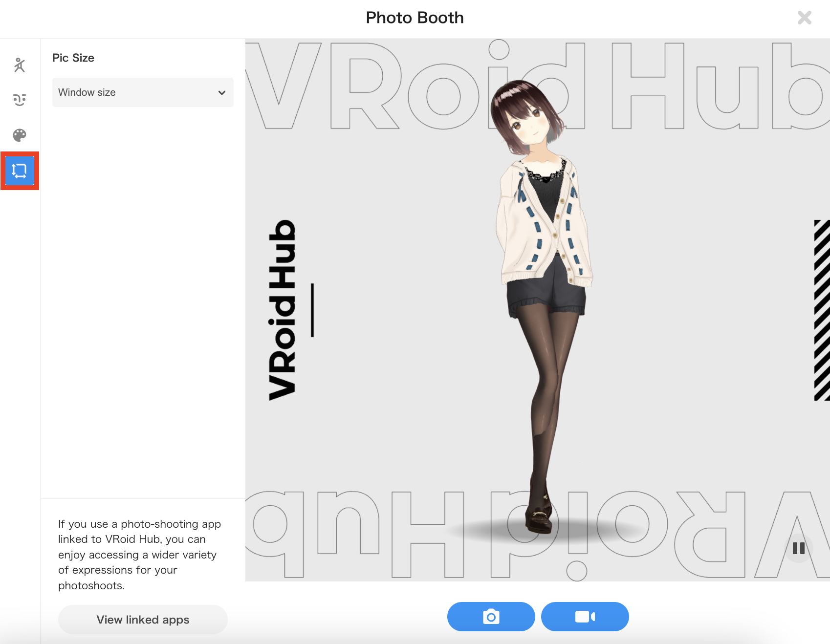Expand the Window size dropdown

143,92
